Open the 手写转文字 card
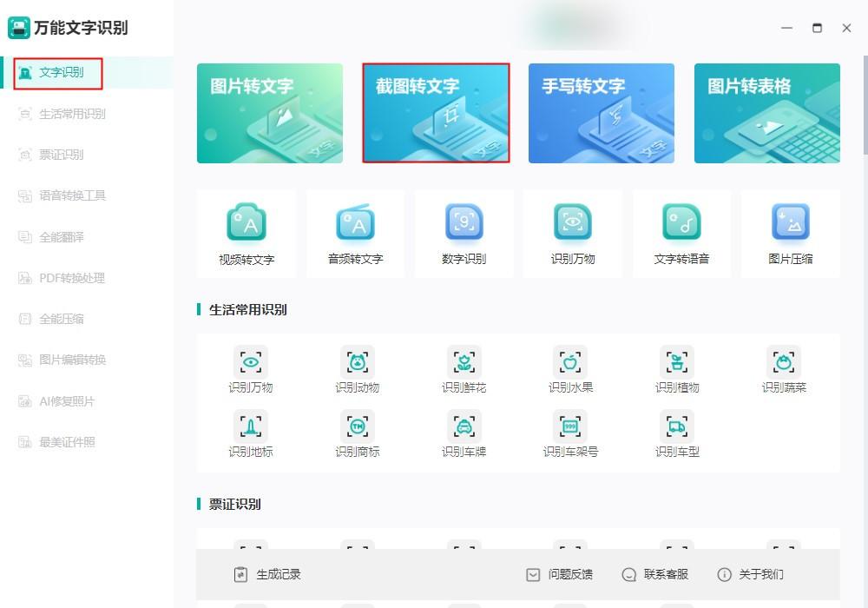 pos(602,113)
